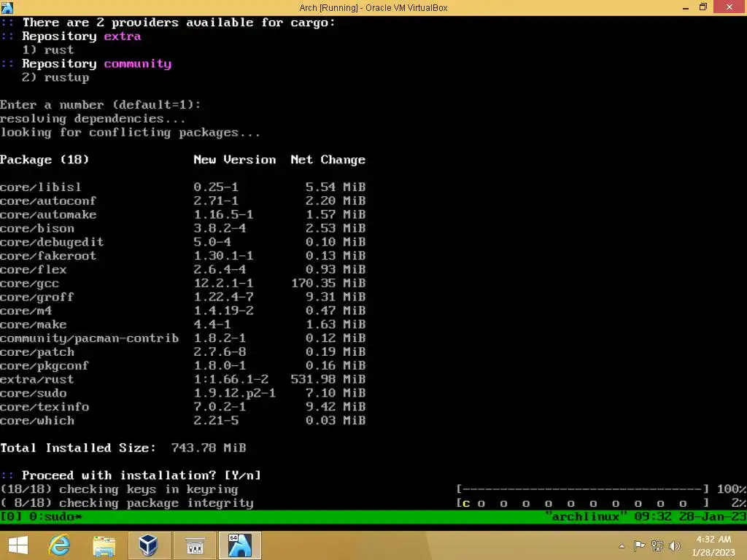Click the 'core/texinfo' package name
The width and height of the screenshot is (747, 560).
(x=44, y=407)
